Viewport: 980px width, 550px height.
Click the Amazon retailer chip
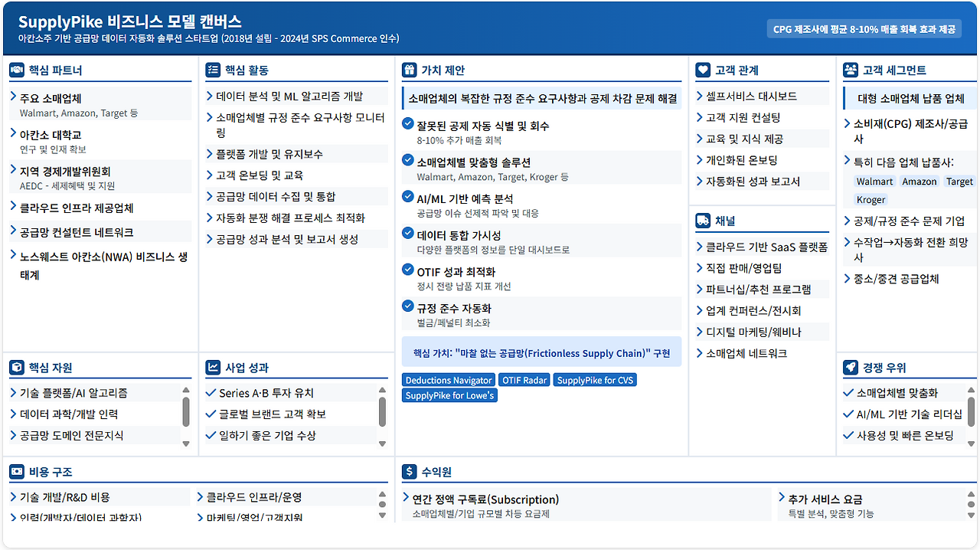[x=920, y=182]
